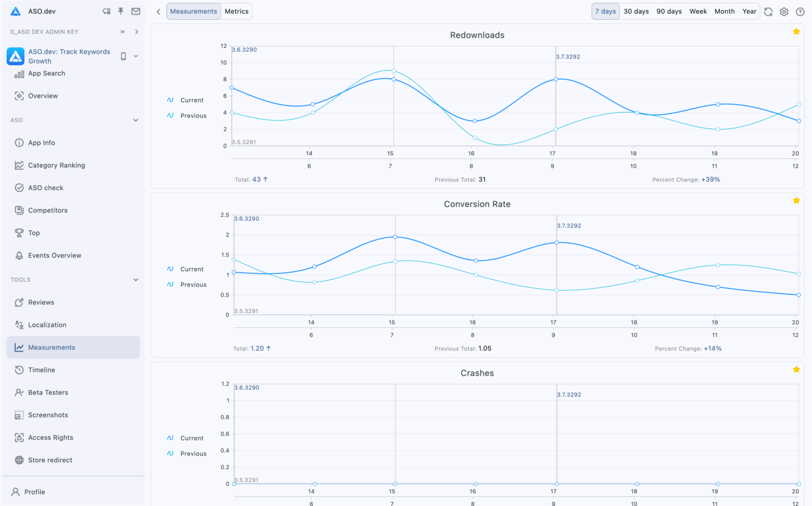Open the App Search section
This screenshot has height=506, width=812.
(47, 73)
